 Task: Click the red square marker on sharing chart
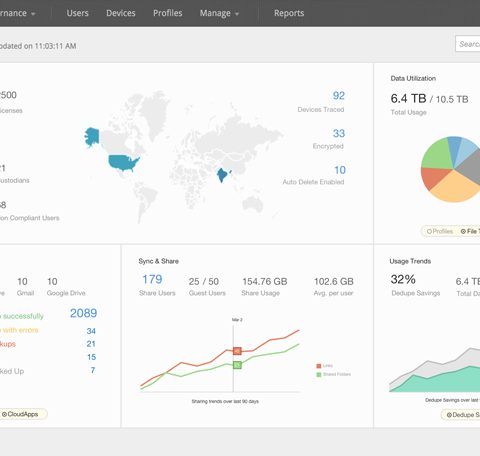coord(237,351)
